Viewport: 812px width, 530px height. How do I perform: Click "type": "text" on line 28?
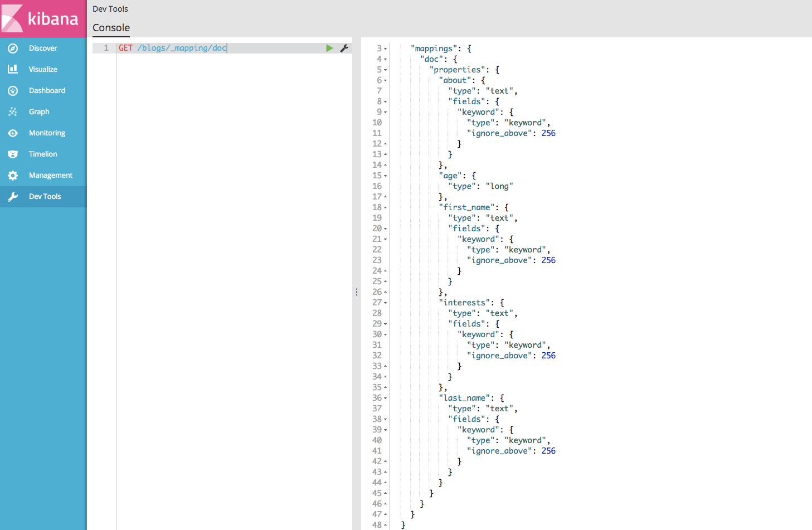[x=483, y=313]
